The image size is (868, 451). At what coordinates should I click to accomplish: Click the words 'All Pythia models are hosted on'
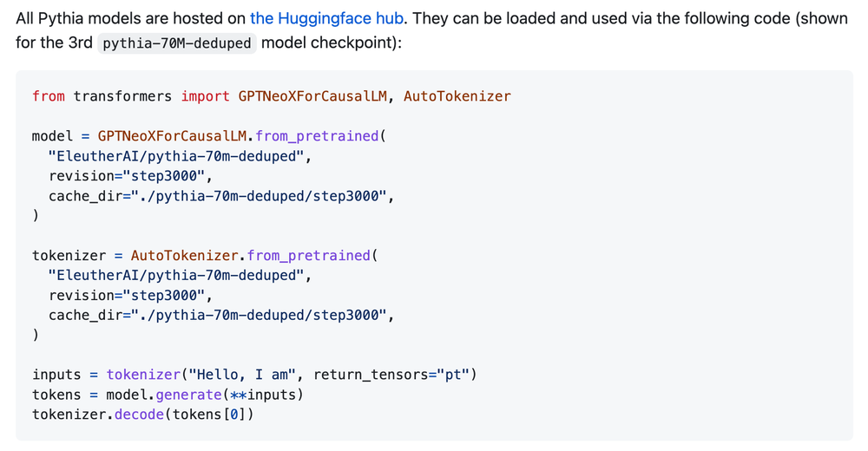click(131, 18)
